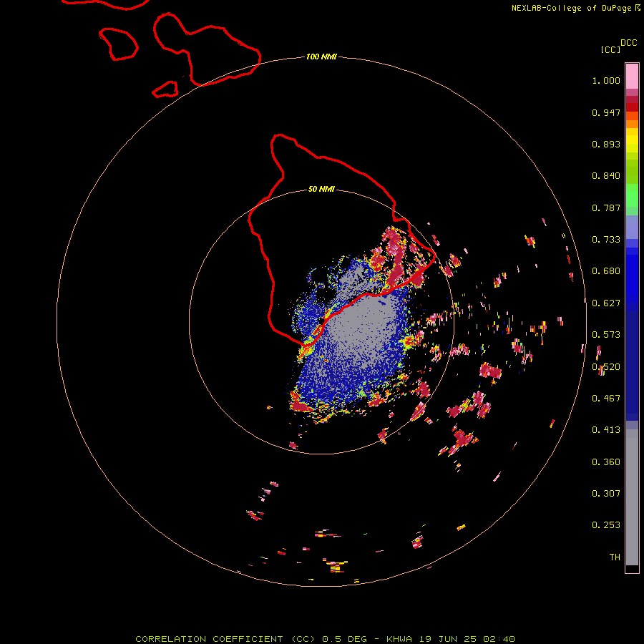Pick the light pink swatch in the color bar
The image size is (644, 644).
tap(632, 76)
